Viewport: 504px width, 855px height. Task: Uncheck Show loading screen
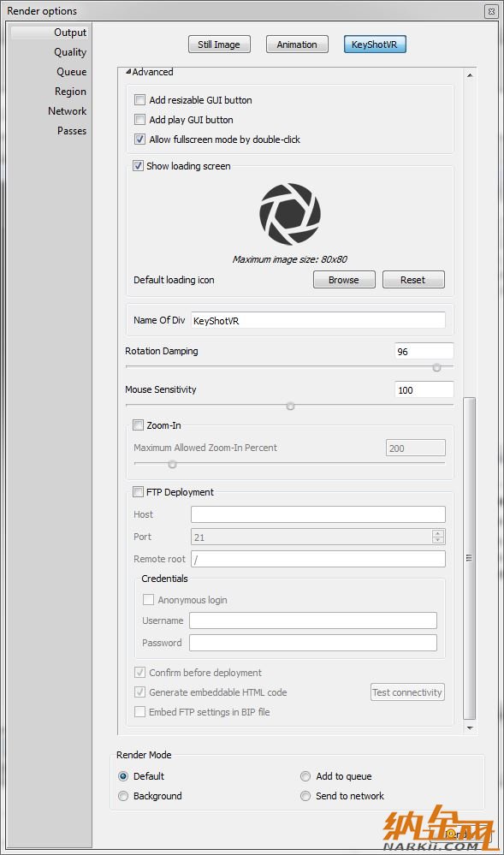(138, 166)
